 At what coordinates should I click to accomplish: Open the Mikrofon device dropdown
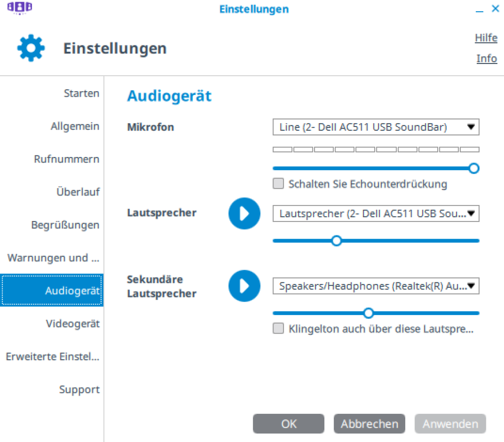pos(375,127)
